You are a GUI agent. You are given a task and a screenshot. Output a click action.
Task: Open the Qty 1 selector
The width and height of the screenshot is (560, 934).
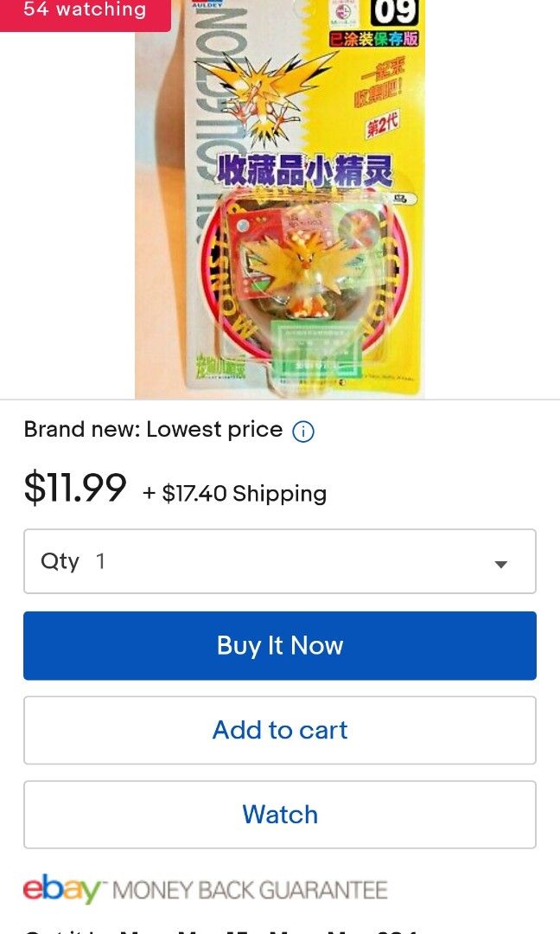(280, 561)
